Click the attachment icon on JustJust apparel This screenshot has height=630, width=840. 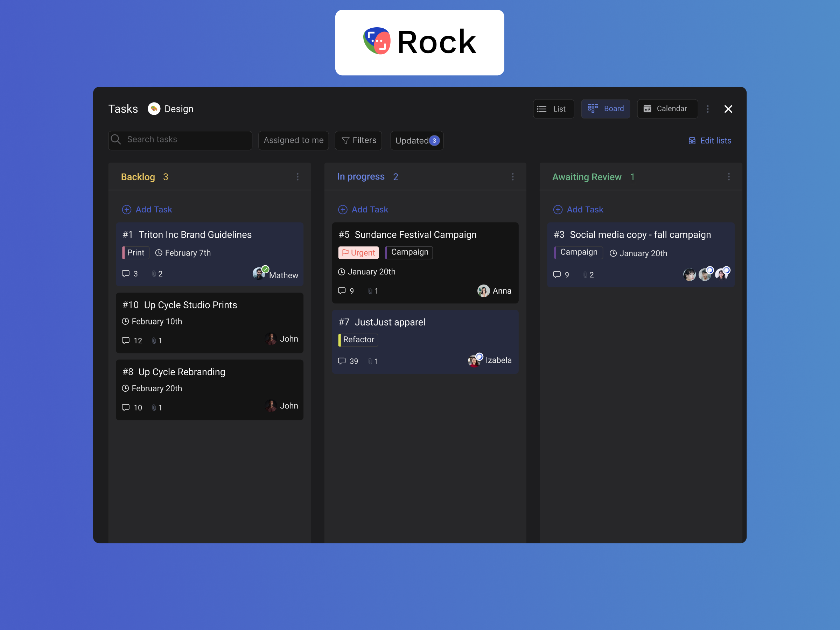click(x=370, y=361)
